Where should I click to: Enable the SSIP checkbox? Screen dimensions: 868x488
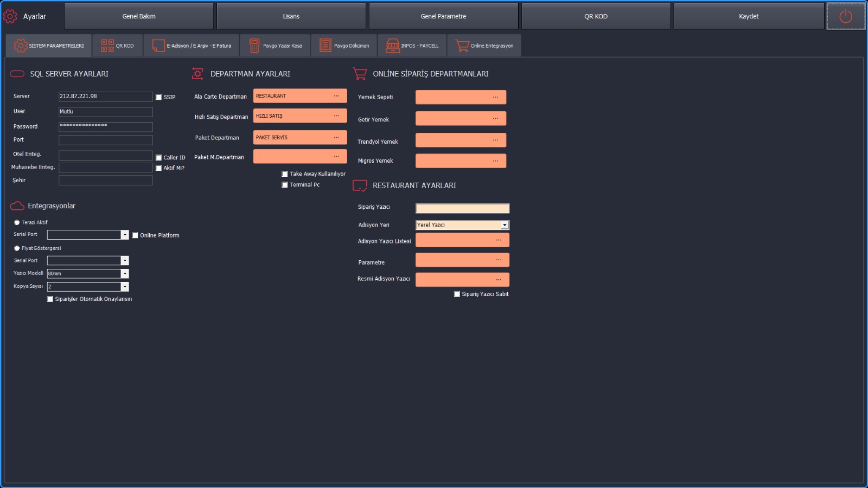[159, 97]
